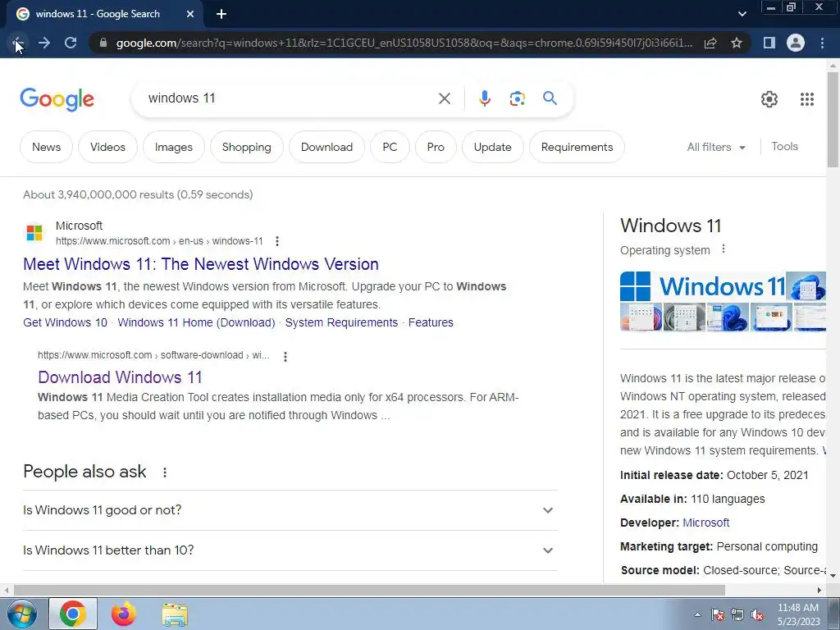Reload the current page
The width and height of the screenshot is (840, 630).
71,43
